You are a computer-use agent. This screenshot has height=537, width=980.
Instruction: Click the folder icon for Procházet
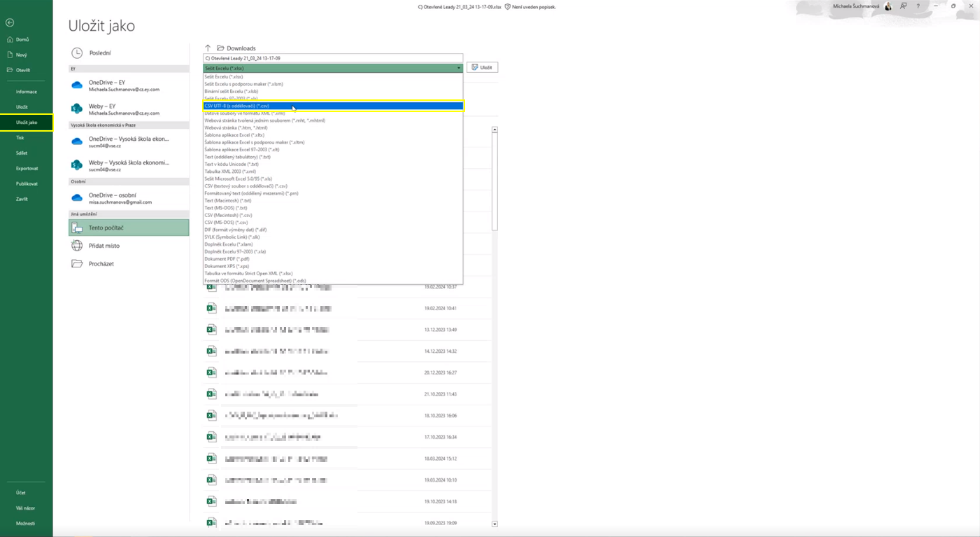[x=77, y=264]
